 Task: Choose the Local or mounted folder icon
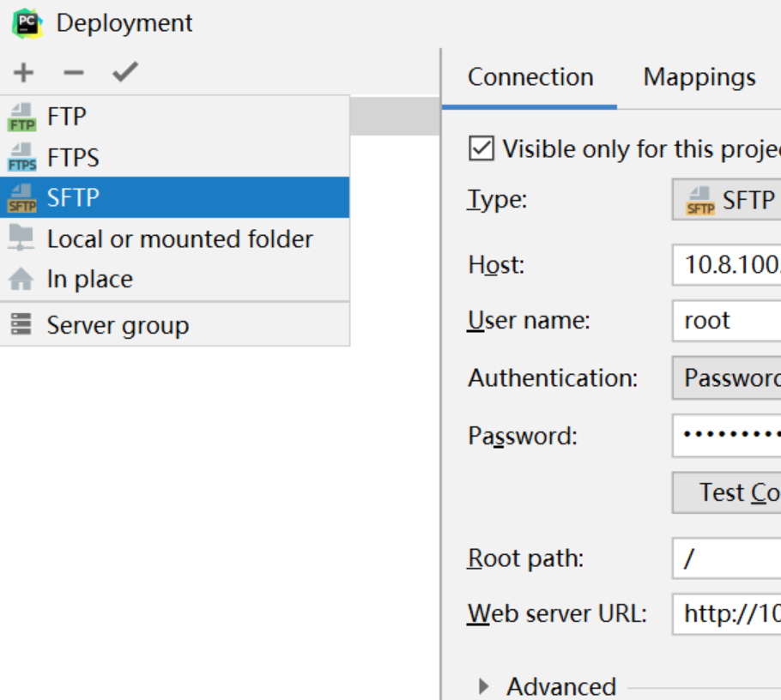21,238
